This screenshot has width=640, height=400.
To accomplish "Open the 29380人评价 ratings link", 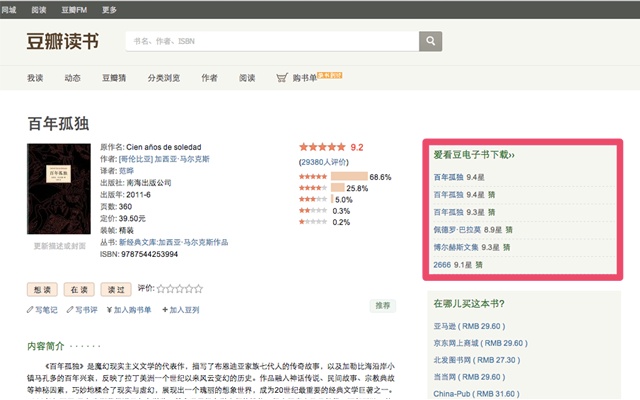I will pyautogui.click(x=324, y=162).
